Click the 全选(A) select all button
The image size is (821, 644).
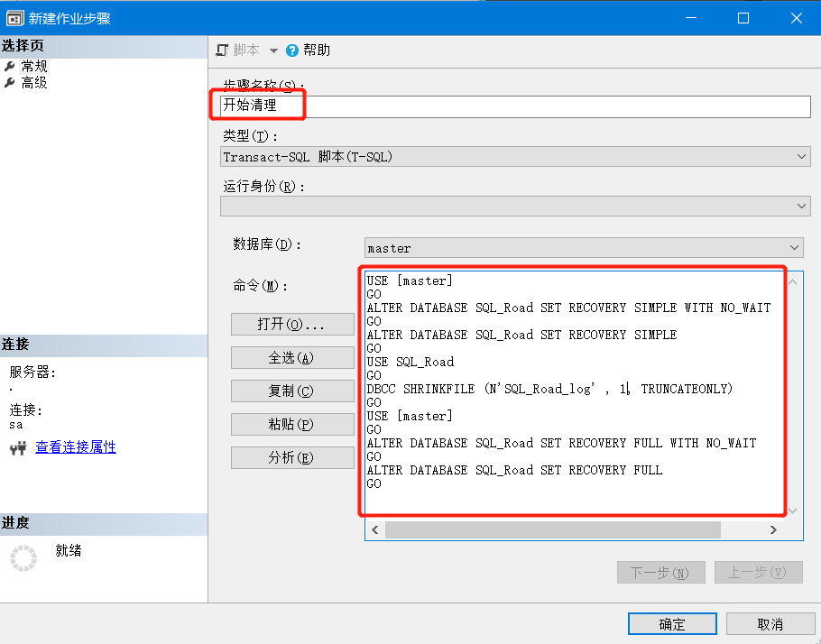[292, 357]
